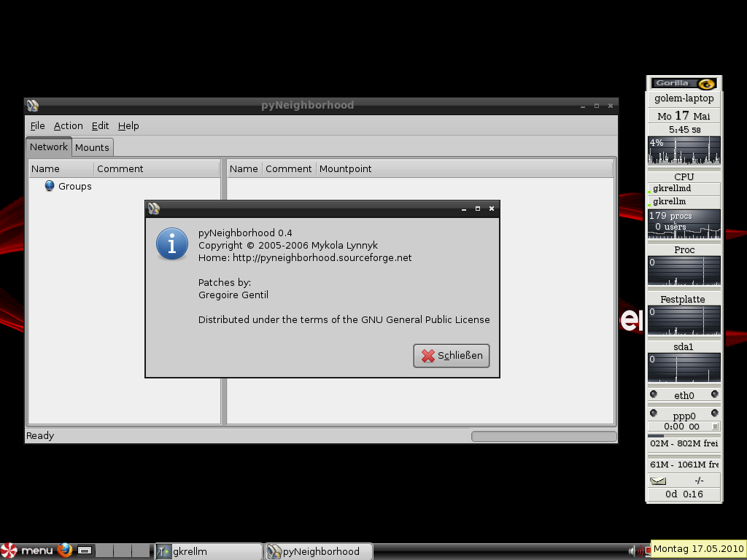This screenshot has height=560, width=747.
Task: Open the Help menu
Action: [x=128, y=125]
